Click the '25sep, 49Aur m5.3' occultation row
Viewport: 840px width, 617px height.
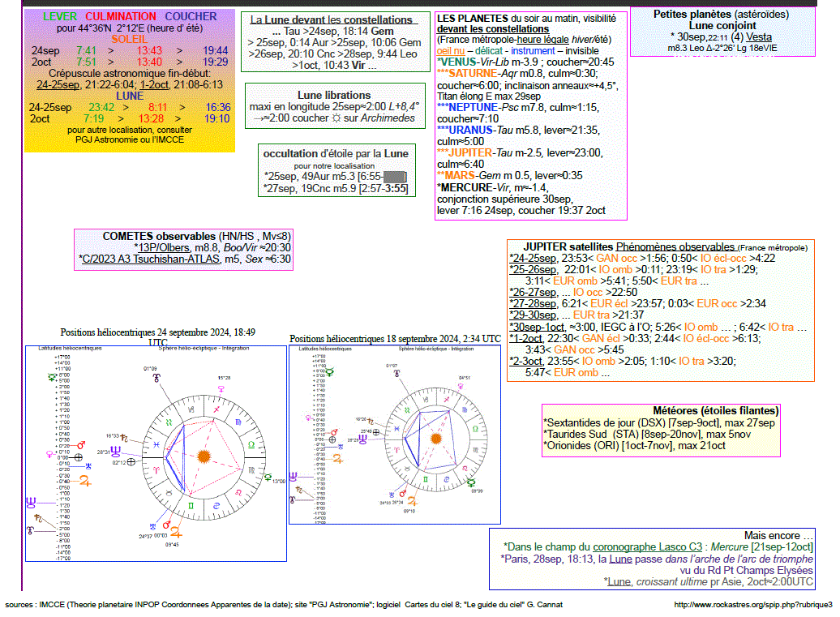click(x=336, y=177)
